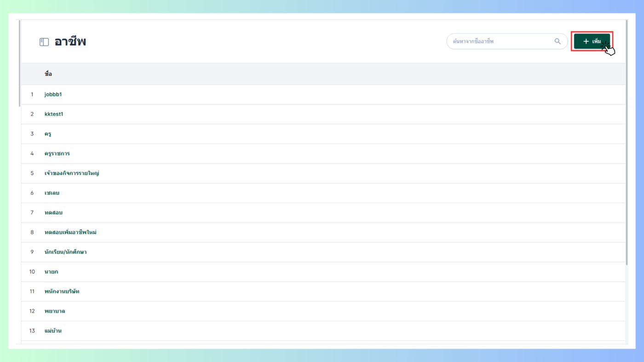Click the panel layout icon beside อาชีพ
The image size is (644, 362).
click(x=44, y=42)
